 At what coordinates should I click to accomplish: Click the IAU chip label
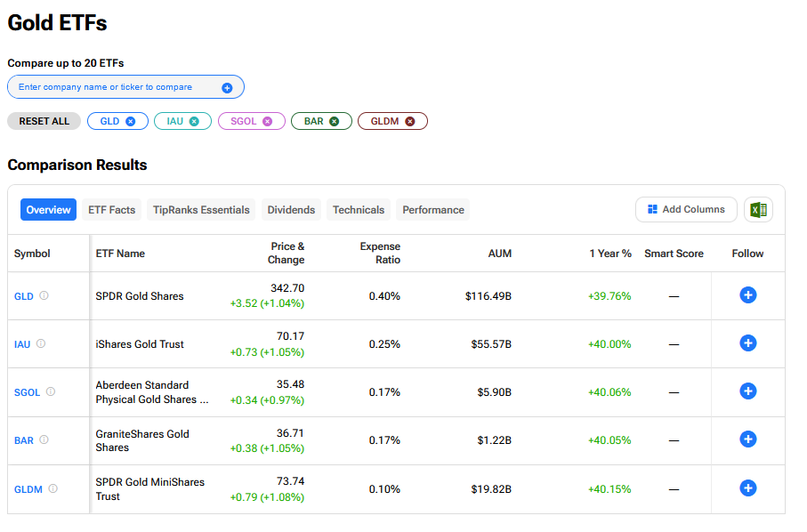[175, 121]
